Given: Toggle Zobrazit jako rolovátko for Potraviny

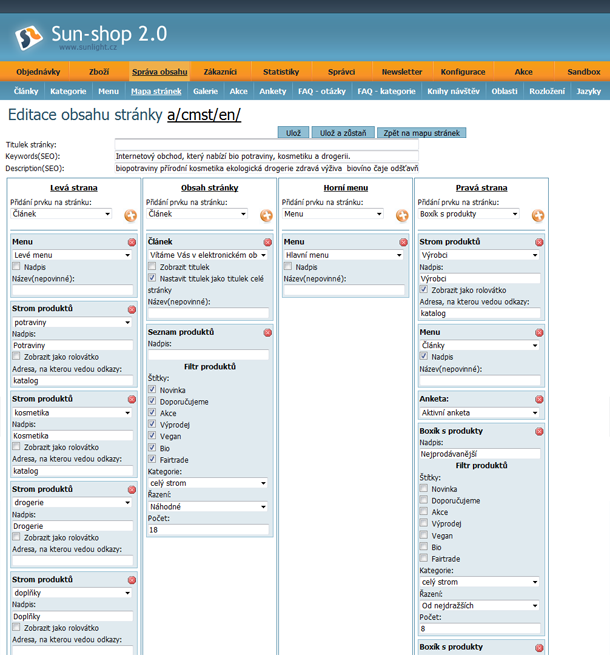Looking at the screenshot, I should coord(16,356).
